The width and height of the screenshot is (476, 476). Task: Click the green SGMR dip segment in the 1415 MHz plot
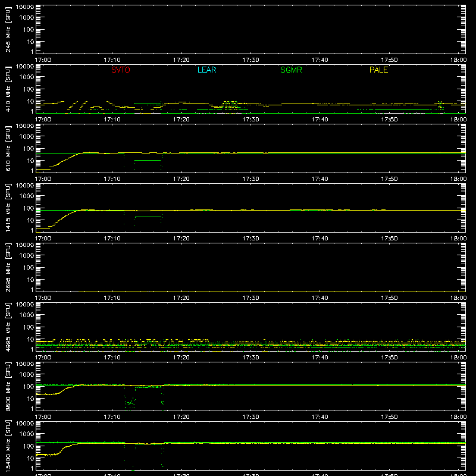click(148, 217)
